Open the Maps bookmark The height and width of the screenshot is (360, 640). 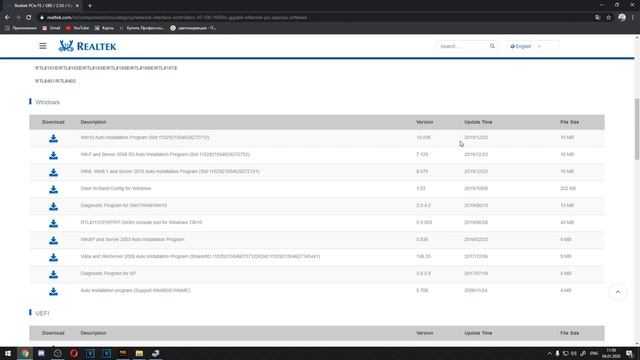click(104, 28)
